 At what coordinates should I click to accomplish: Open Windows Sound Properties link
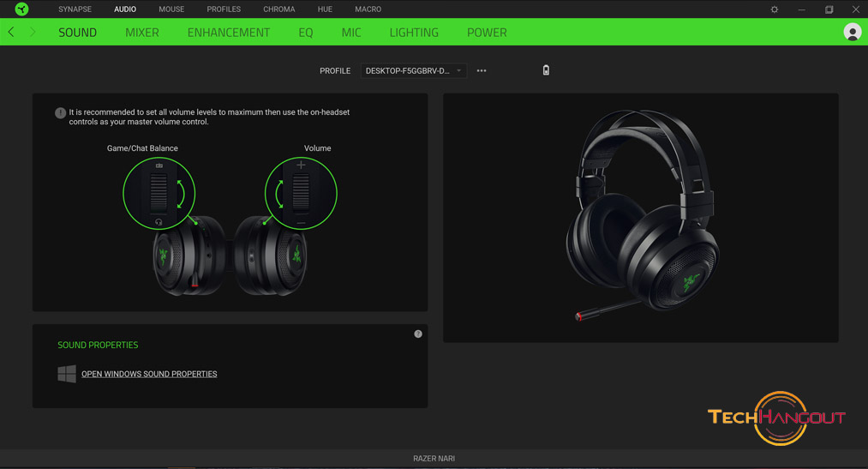149,374
